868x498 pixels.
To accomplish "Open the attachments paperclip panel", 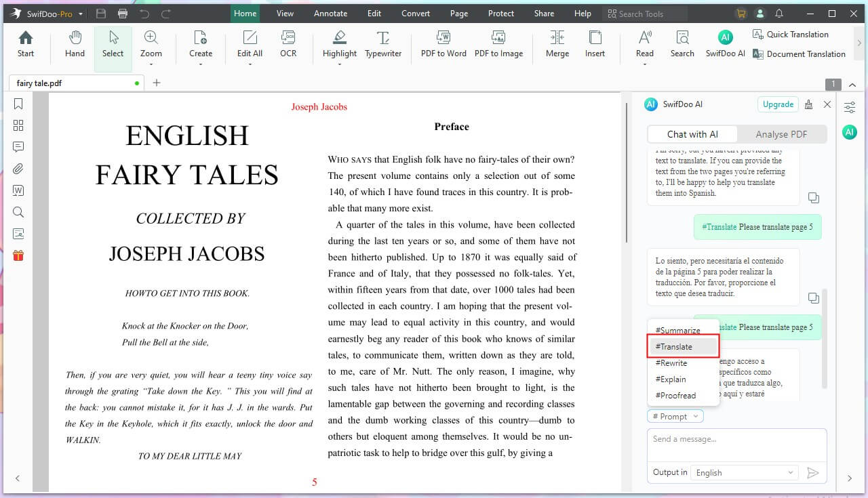I will (18, 169).
